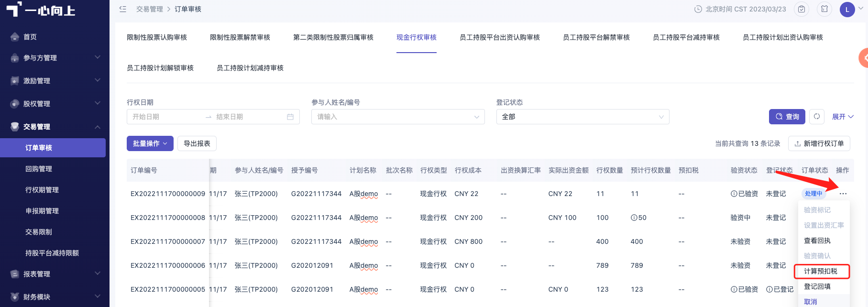Image resolution: width=868 pixels, height=307 pixels.
Task: Click the 结束日期 end date input
Action: (x=249, y=117)
